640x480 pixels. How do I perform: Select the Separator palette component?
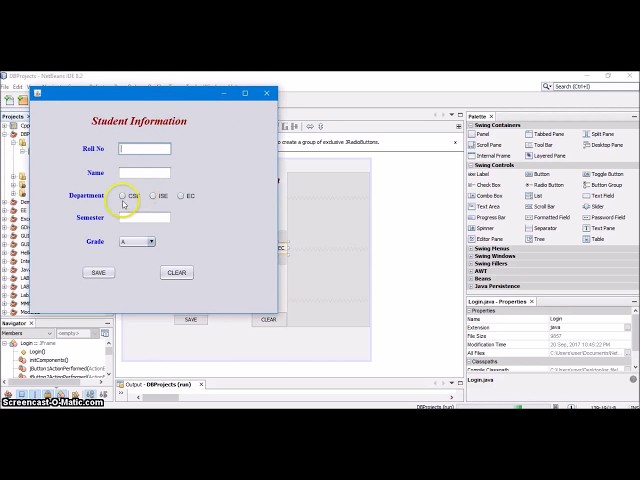[x=541, y=229]
